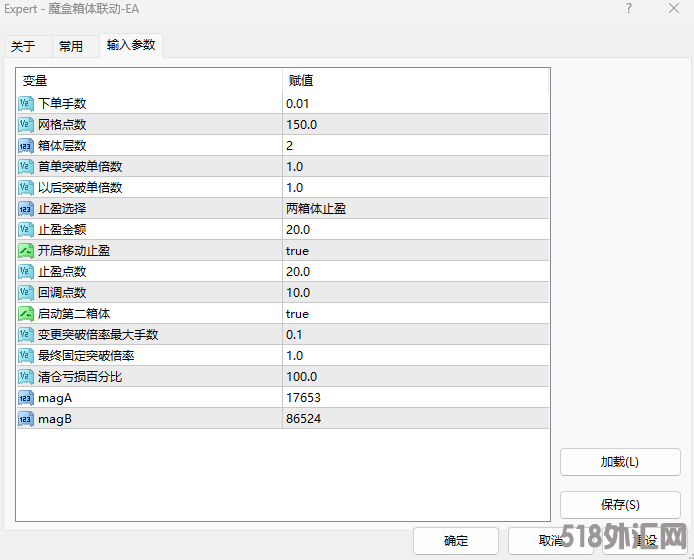Edit the magA value 17653
Image resolution: width=694 pixels, height=560 pixels.
pos(416,398)
